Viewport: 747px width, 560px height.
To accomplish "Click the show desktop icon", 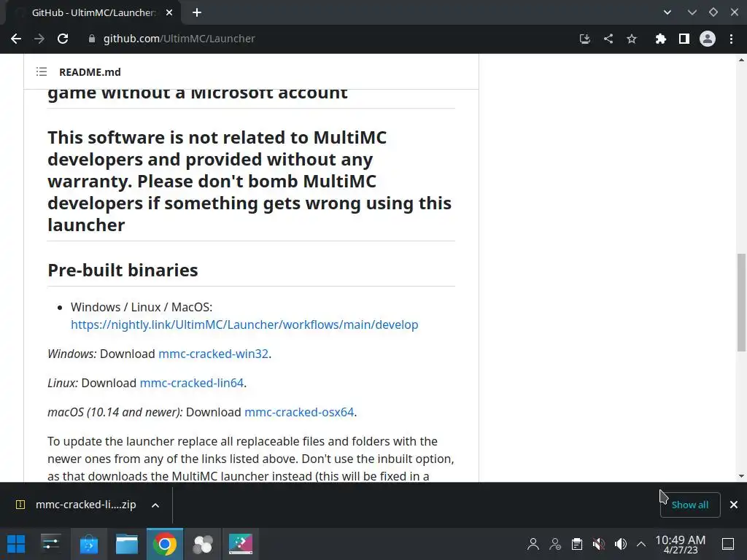I will (728, 544).
